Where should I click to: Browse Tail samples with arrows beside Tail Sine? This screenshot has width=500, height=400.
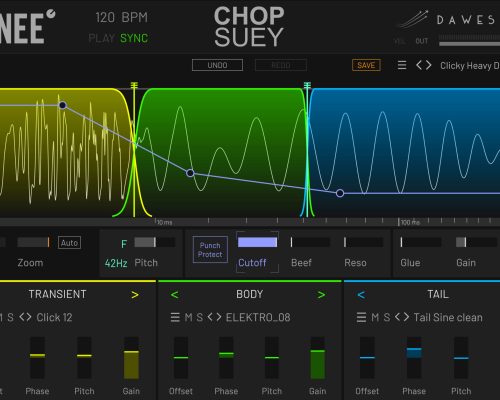[x=402, y=317]
